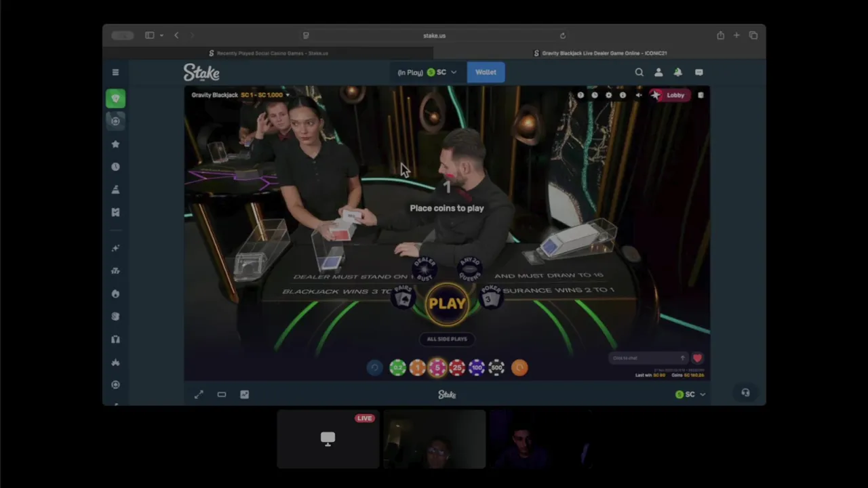
Task: Open the SC dropdown below the game
Action: [690, 394]
